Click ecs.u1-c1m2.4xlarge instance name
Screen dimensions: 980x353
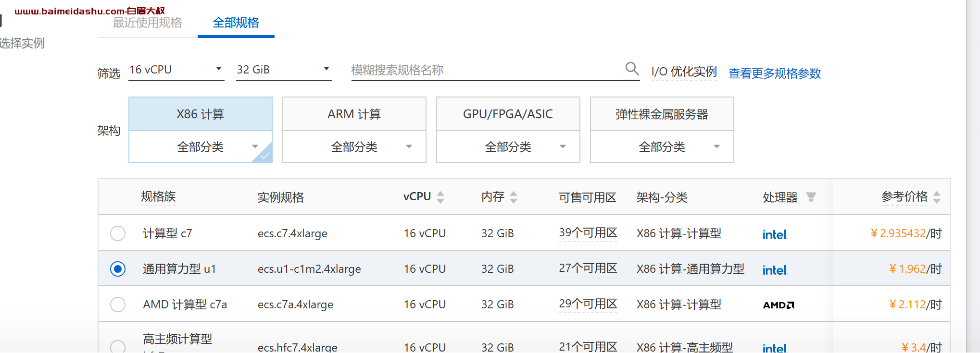pyautogui.click(x=309, y=269)
